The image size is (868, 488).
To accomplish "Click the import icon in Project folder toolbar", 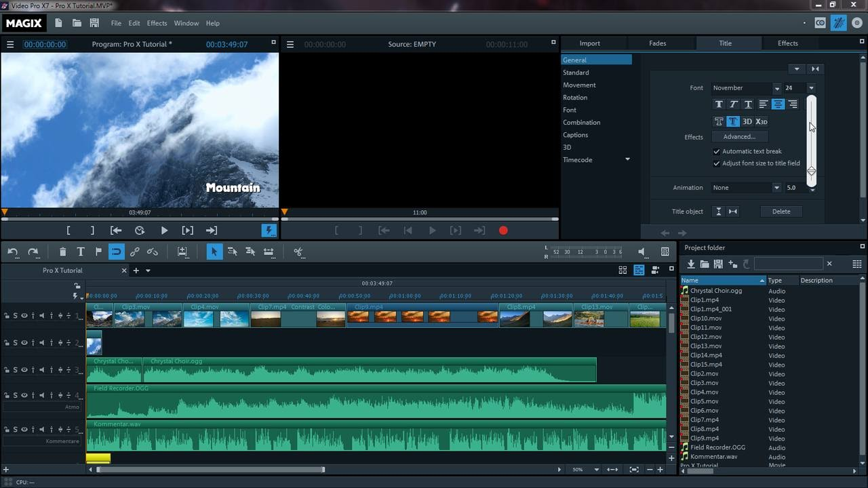I will point(691,264).
